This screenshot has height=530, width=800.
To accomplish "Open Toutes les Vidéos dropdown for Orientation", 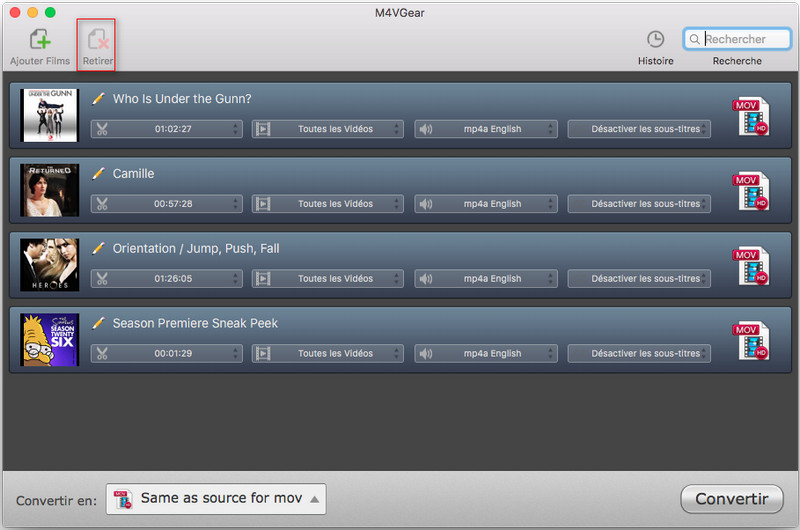I will click(x=328, y=279).
